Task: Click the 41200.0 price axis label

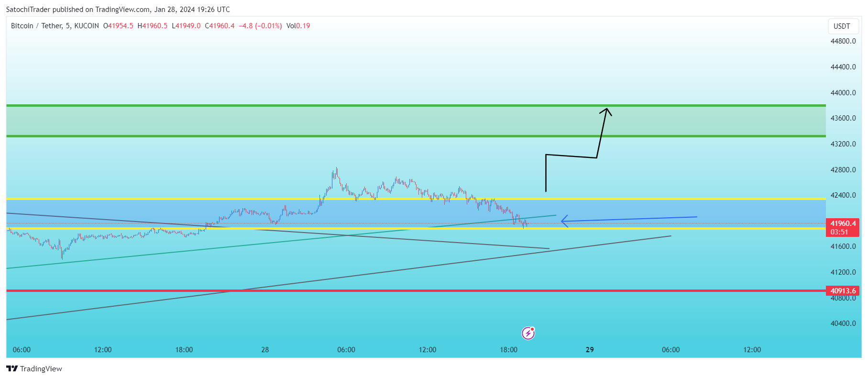Action: coord(843,272)
